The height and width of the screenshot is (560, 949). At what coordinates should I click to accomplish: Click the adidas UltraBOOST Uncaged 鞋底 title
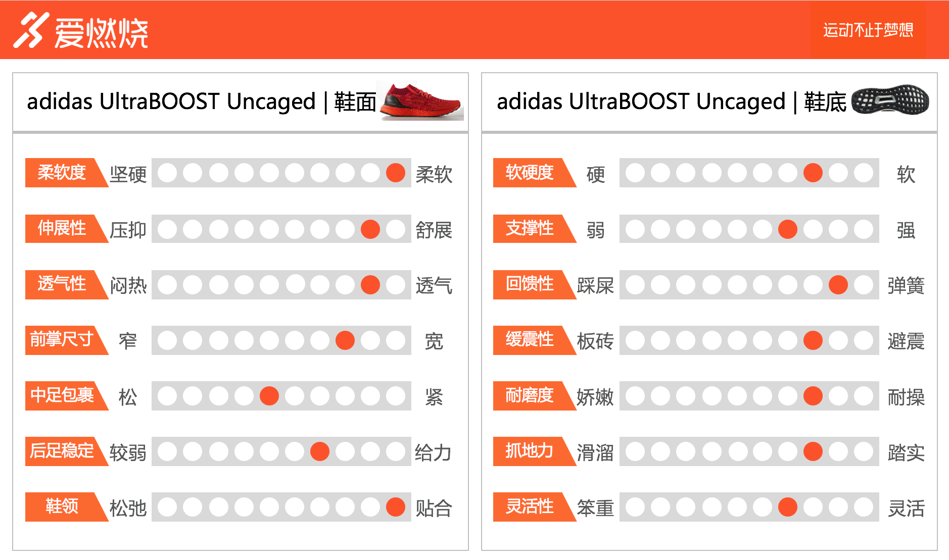coord(672,101)
